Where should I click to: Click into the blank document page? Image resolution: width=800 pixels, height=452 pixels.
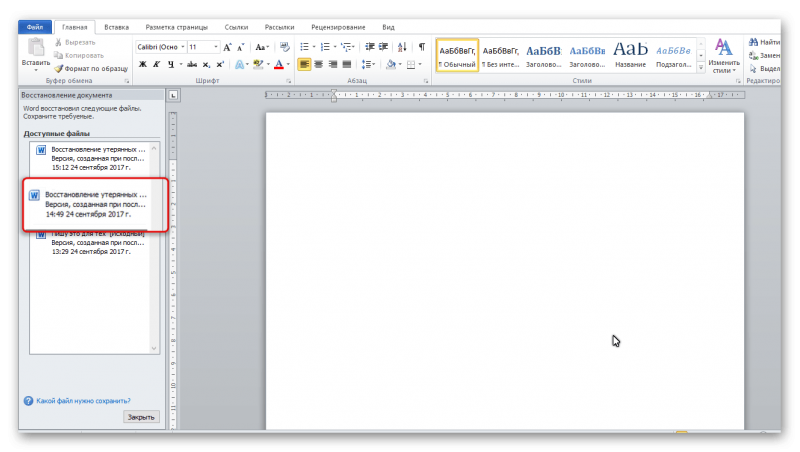pyautogui.click(x=505, y=270)
